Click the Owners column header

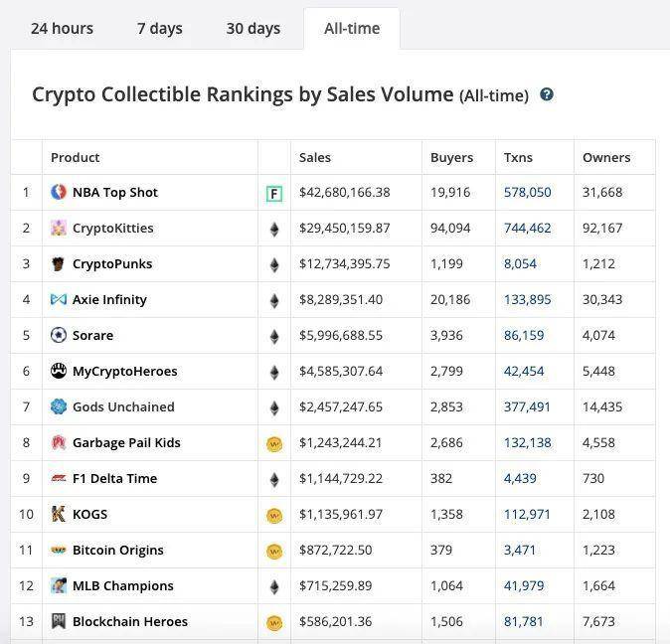click(606, 158)
